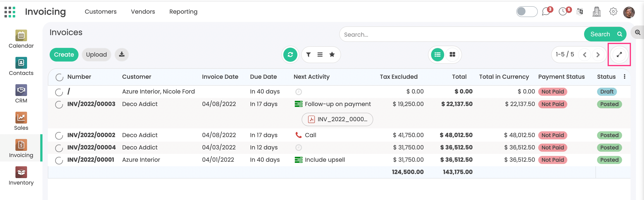Open optional columns three-dot menu
644x200 pixels.
click(625, 77)
